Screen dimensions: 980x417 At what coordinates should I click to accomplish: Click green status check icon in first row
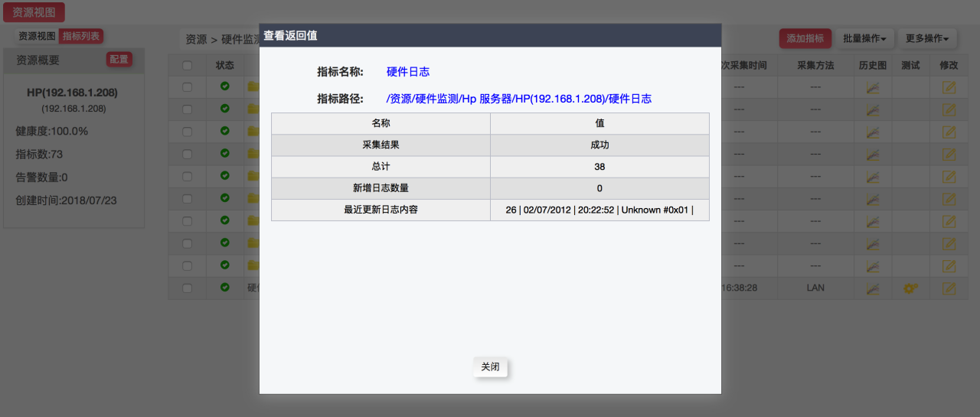(x=224, y=86)
